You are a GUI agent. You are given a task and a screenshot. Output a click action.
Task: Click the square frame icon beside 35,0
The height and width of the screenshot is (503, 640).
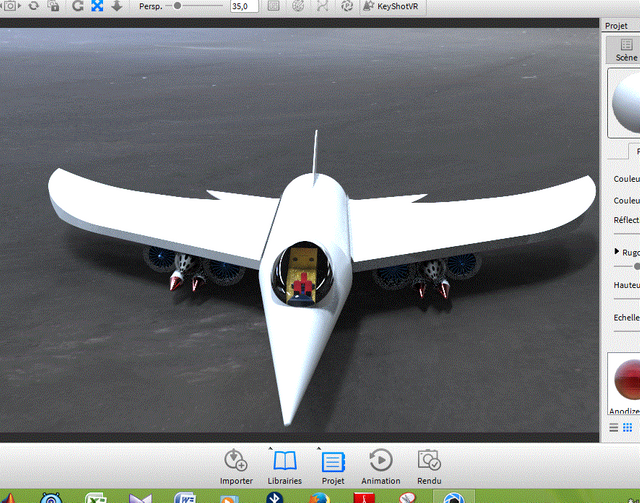click(273, 6)
